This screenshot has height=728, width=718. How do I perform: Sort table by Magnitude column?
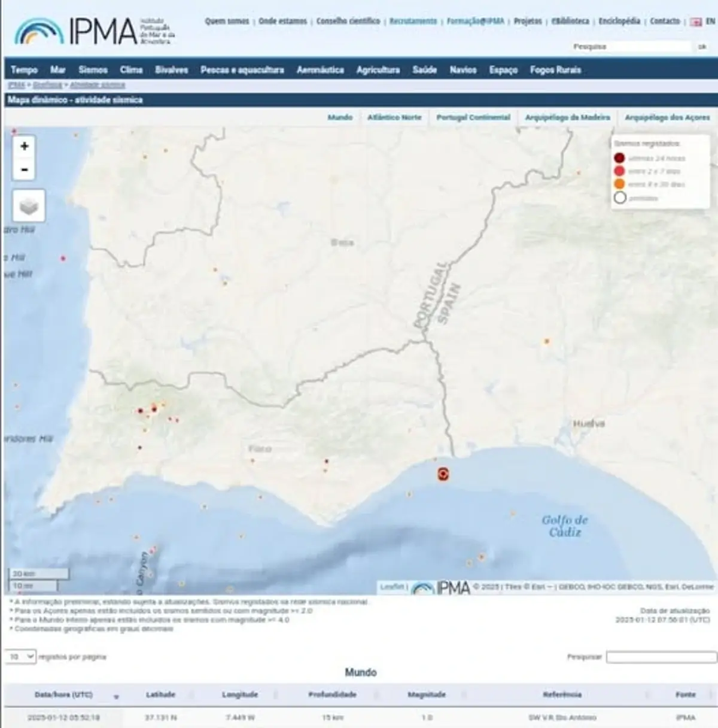coord(427,694)
